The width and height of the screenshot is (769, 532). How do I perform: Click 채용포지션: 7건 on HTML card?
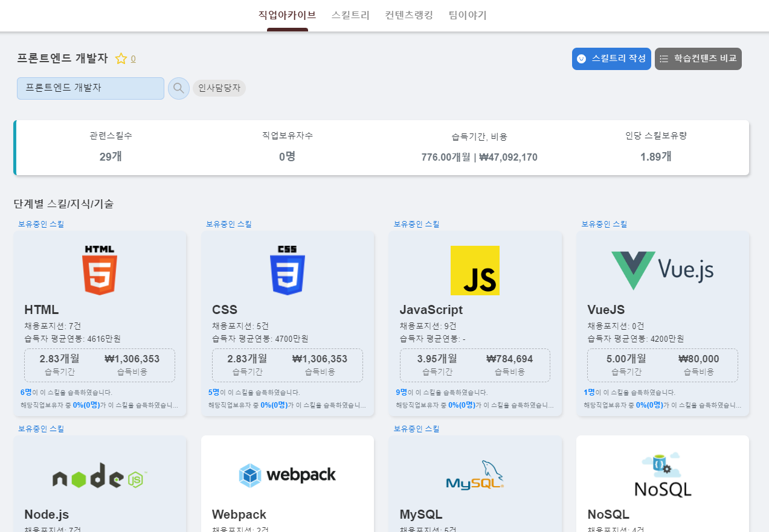pyautogui.click(x=53, y=326)
